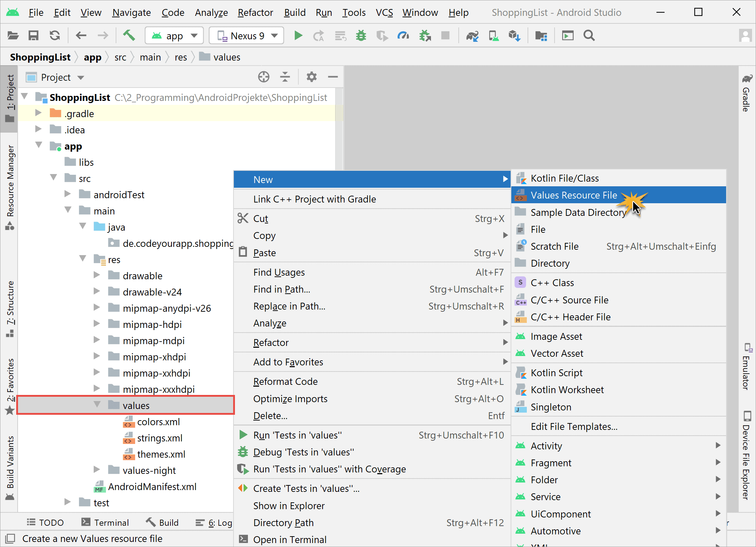Expand the mipmap-hdpi folder
This screenshot has width=756, height=547.
[x=97, y=324]
